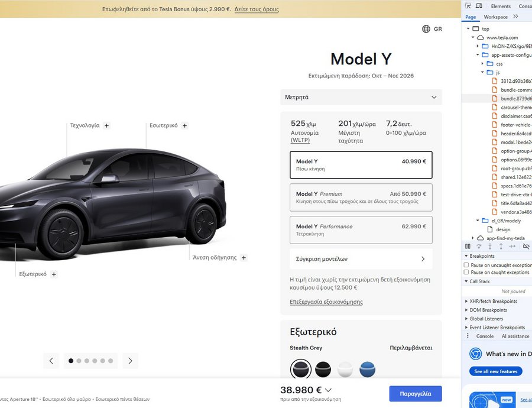Collapse the js folder arrow
The width and height of the screenshot is (532, 408).
(482, 72)
